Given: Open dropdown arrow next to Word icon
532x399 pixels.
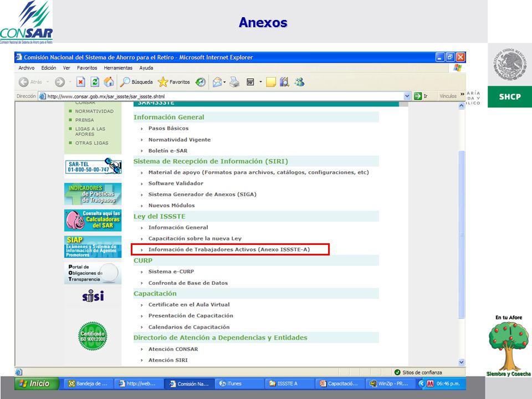Looking at the screenshot, I should [x=260, y=82].
